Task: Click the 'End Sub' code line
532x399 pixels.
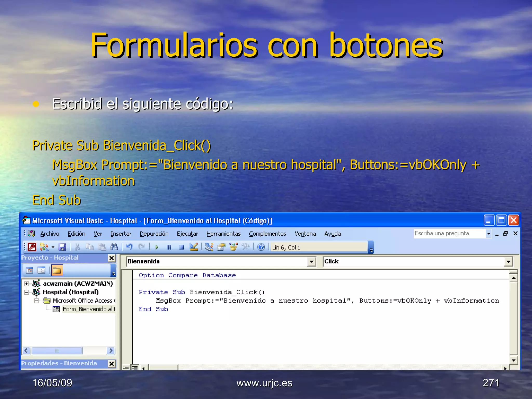Action: click(153, 309)
